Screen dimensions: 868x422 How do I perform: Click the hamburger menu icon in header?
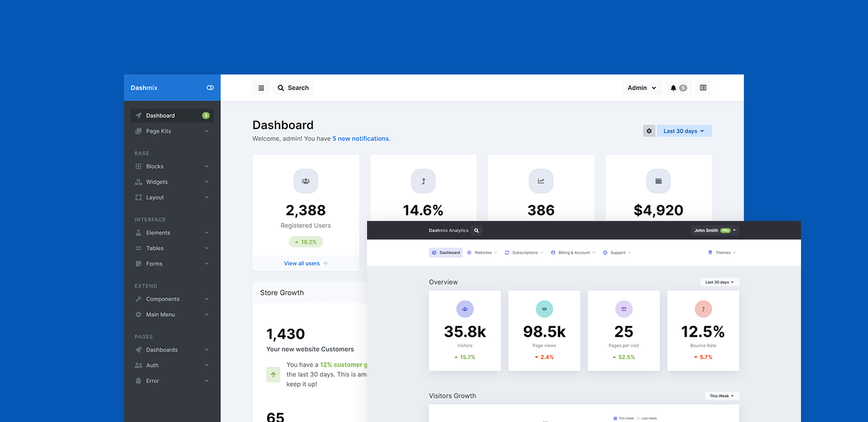pos(261,88)
